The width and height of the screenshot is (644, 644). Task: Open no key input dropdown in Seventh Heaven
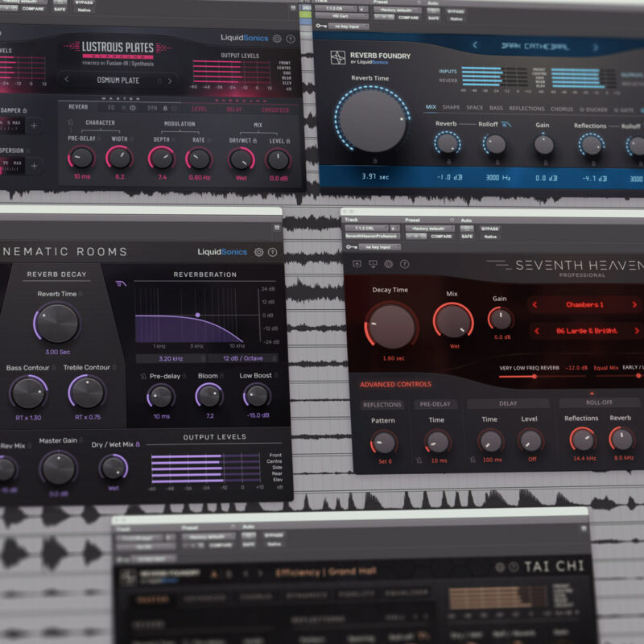click(x=379, y=247)
